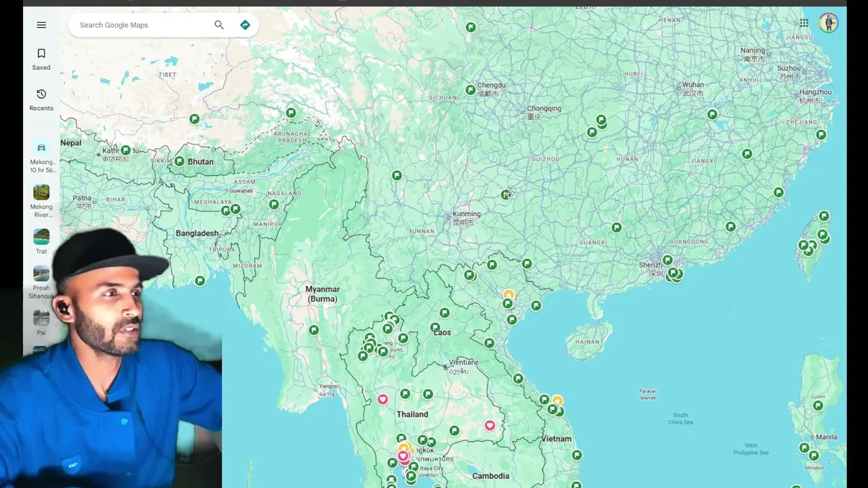
Task: Select the green flag pin at Shenzhen
Action: (x=667, y=260)
